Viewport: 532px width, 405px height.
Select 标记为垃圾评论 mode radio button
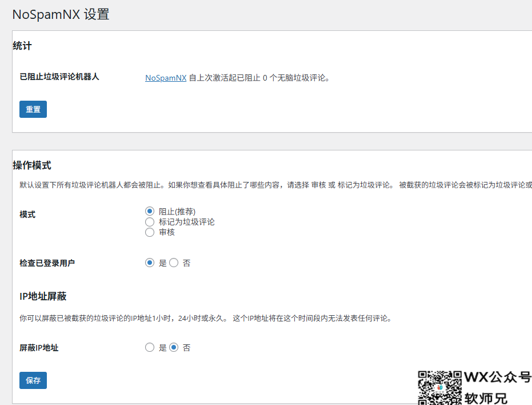click(150, 222)
